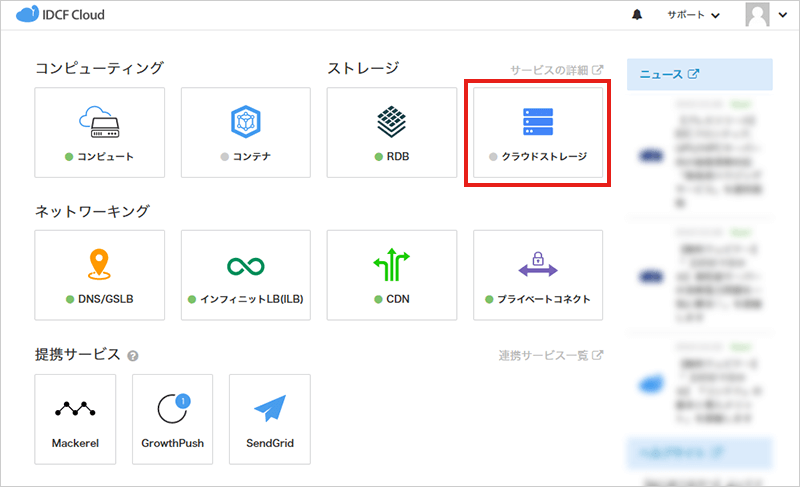Select the RDB database service icon
The image size is (800, 487).
coord(391,123)
